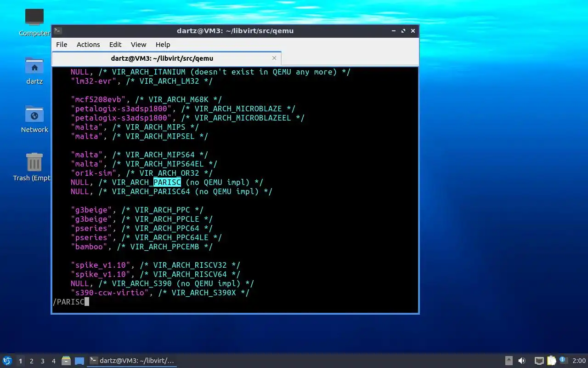Click the /PARISC search prompt line
This screenshot has height=368, width=588.
pos(69,302)
